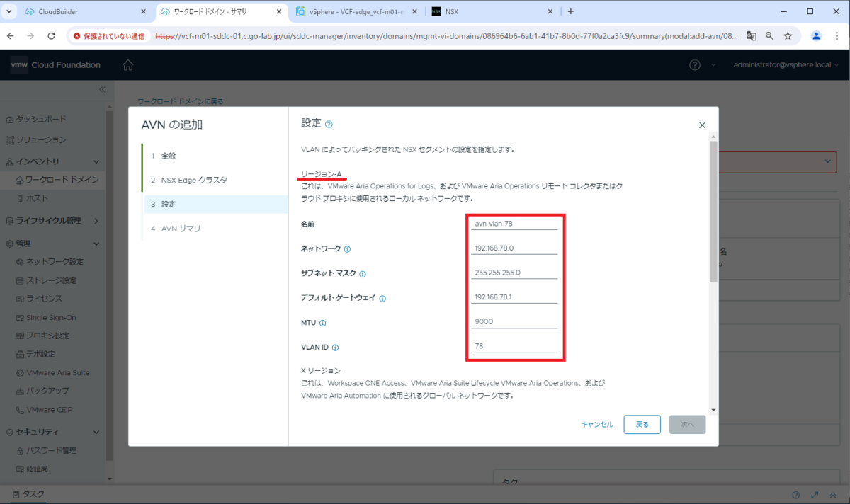Select wizard step 1 全般
Image resolution: width=850 pixels, height=504 pixels.
pyautogui.click(x=215, y=156)
